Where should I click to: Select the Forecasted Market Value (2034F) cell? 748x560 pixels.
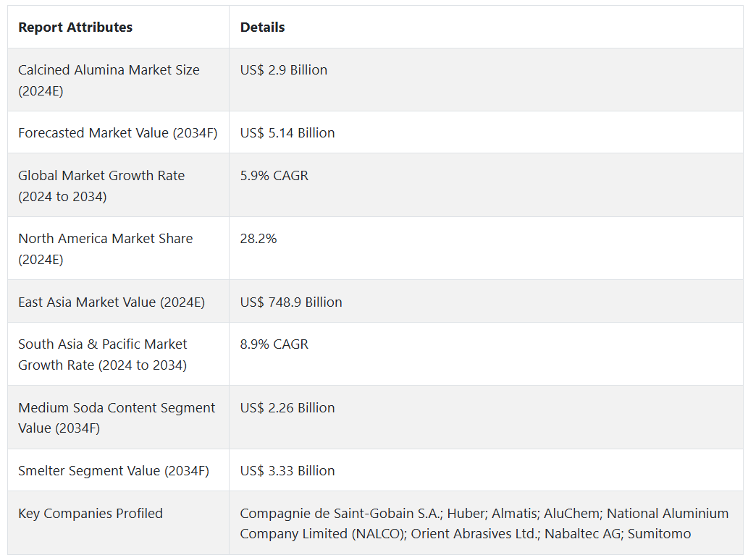[117, 132]
